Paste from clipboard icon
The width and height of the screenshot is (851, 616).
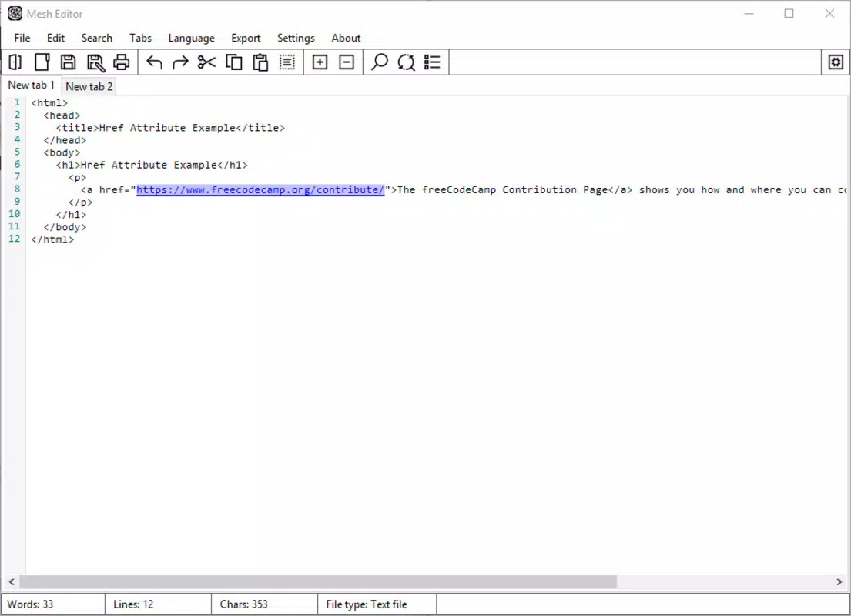260,62
